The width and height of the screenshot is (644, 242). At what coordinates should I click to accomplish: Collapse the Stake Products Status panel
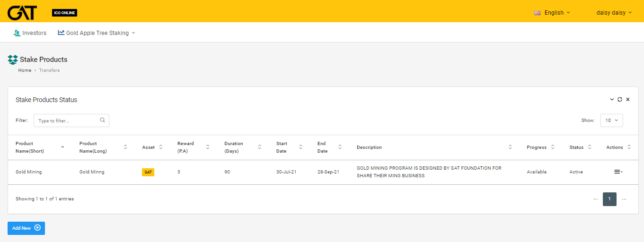tap(612, 99)
